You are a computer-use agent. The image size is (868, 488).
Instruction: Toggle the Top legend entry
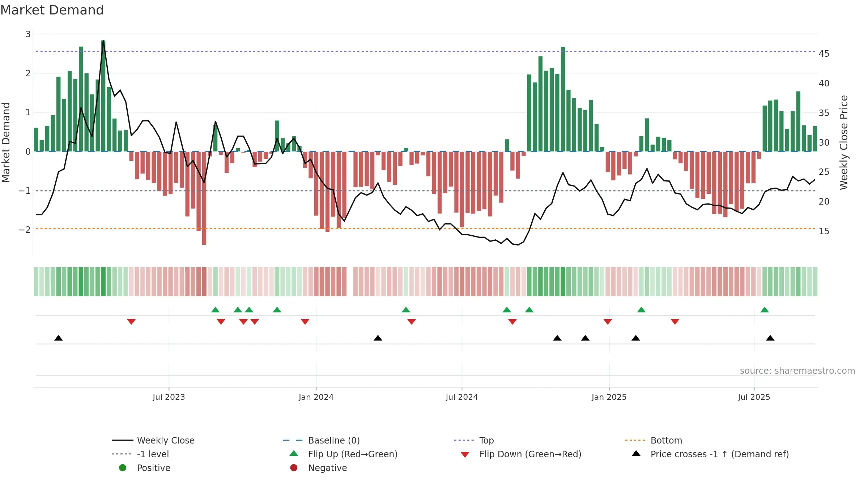coord(474,440)
